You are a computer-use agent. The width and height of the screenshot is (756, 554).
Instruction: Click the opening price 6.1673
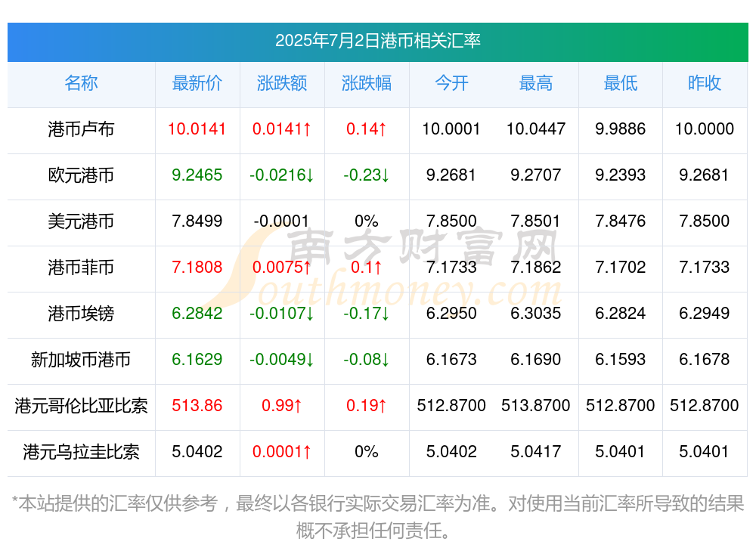[451, 360]
